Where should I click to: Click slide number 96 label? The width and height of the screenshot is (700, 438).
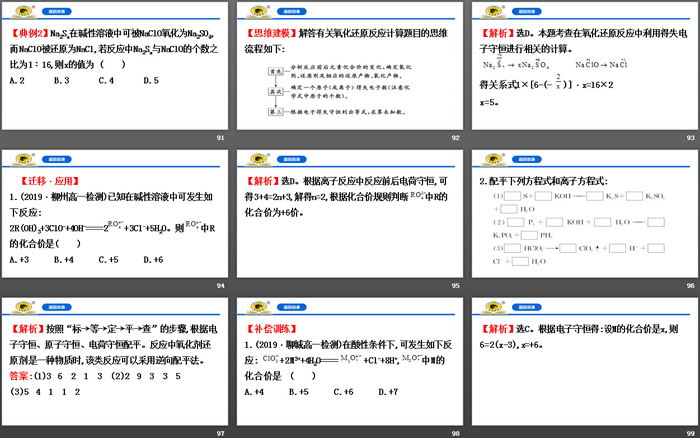[x=691, y=286]
